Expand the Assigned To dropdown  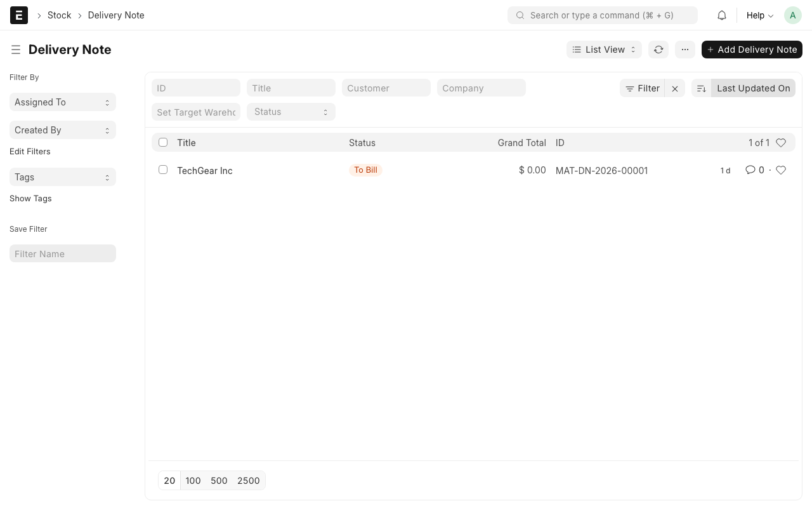coord(63,102)
